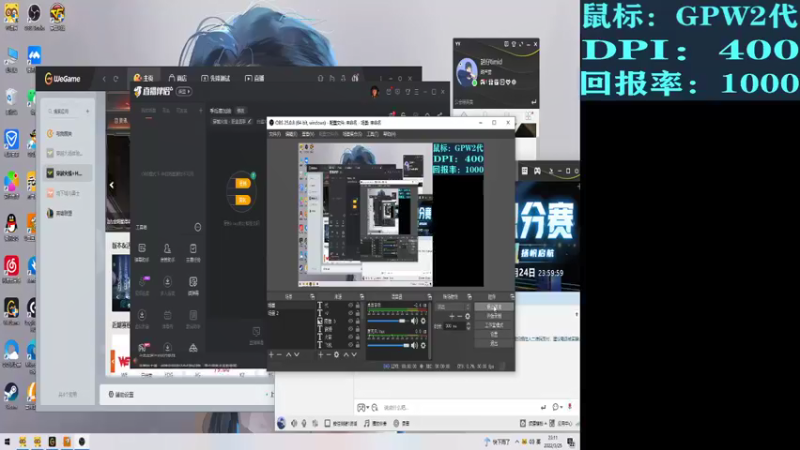Pop out the OBS scene transitions dock
The image size is (800, 450).
(469, 296)
